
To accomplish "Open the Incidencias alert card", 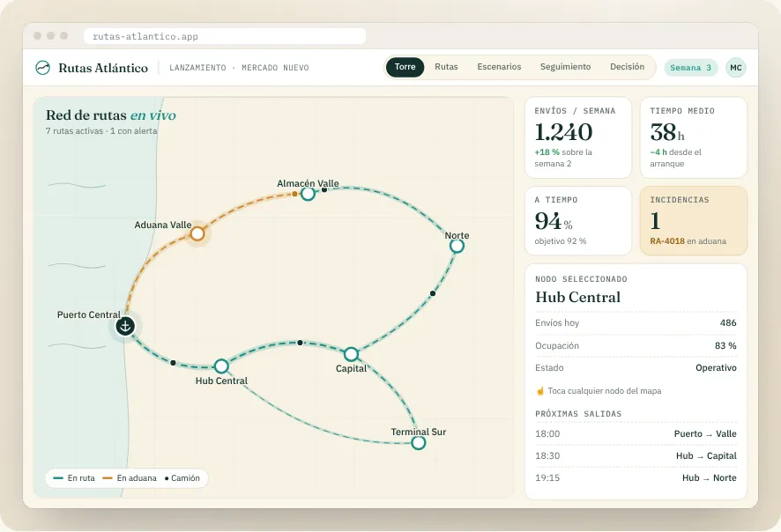I will (x=694, y=221).
